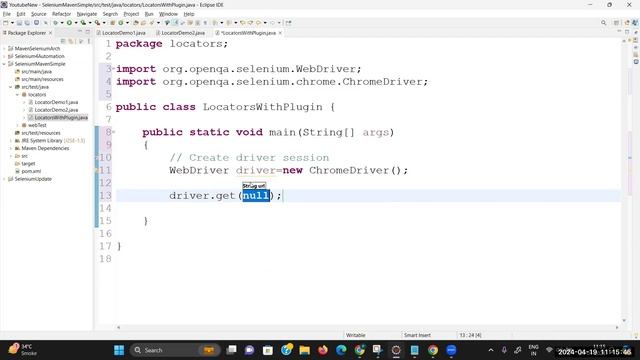Open the Refactor menu

(x=61, y=14)
